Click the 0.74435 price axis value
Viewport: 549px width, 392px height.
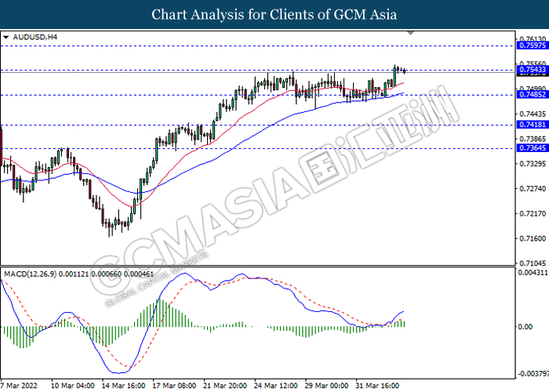coord(533,114)
